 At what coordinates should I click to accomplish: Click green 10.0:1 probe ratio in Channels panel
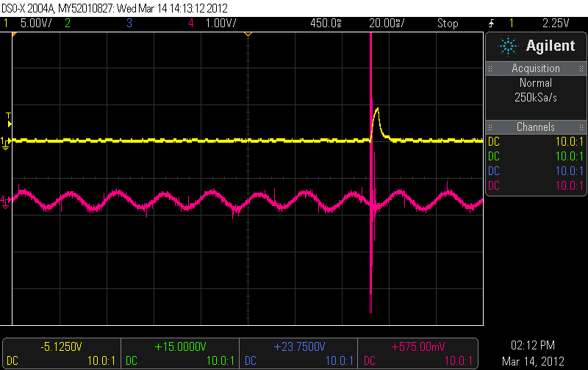tap(570, 157)
